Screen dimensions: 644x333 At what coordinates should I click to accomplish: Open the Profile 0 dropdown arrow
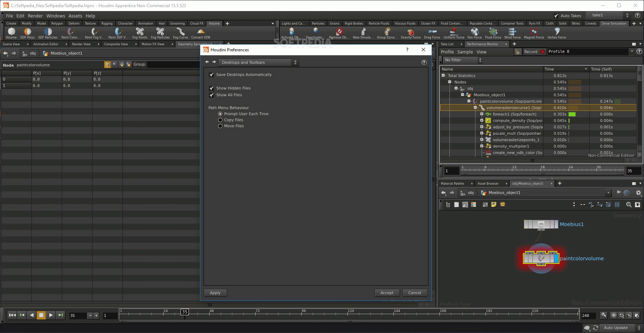click(632, 52)
